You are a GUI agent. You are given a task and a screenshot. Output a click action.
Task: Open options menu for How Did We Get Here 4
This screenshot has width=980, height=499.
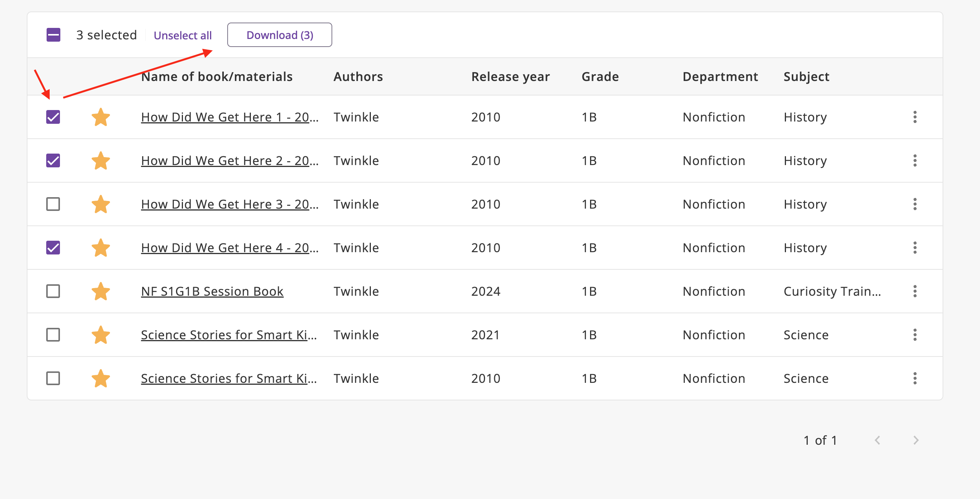coord(915,248)
